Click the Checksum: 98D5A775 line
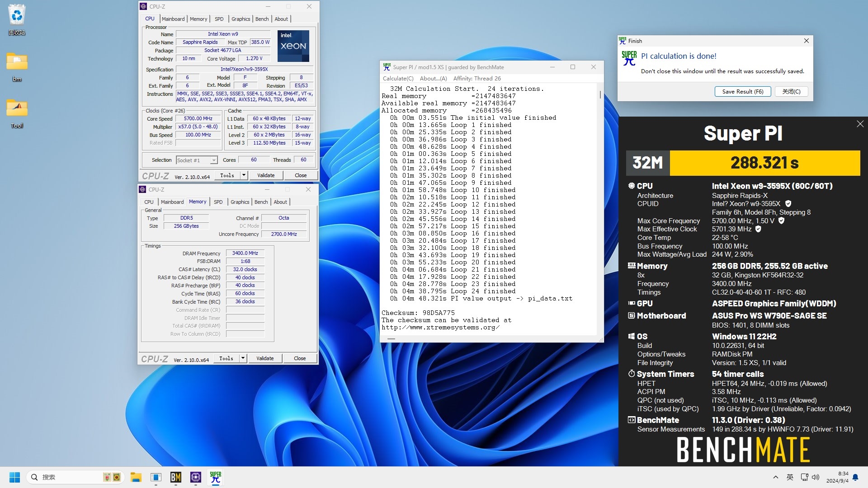Viewport: 868px width, 488px height. (x=418, y=313)
